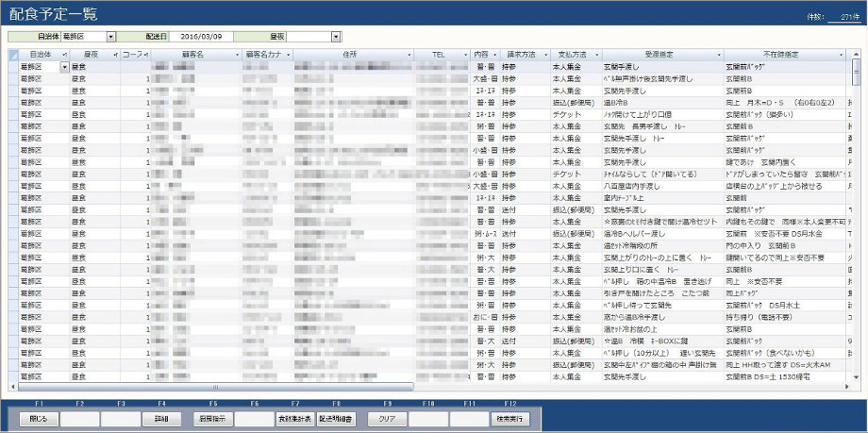Image resolution: width=868 pixels, height=433 pixels.
Task: Select cell '店横台の上バッグ上から被せる'
Action: click(785, 186)
